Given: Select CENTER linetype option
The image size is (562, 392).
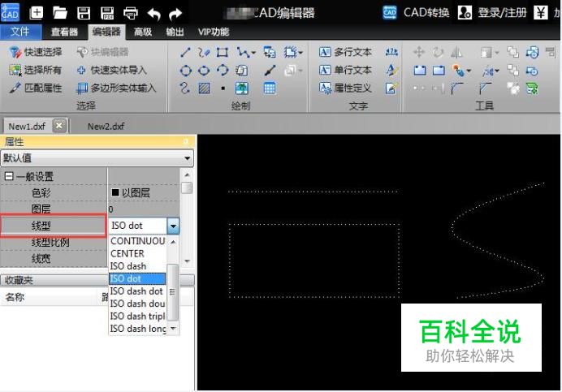Looking at the screenshot, I should 137,253.
